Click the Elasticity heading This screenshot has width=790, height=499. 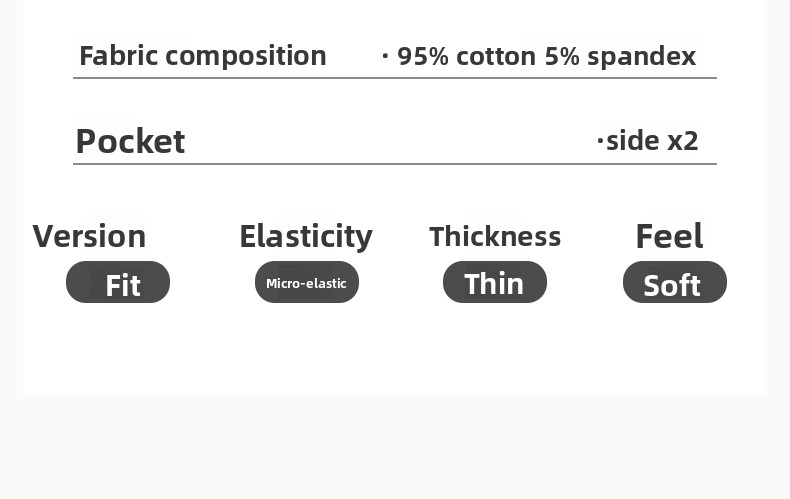pos(305,236)
